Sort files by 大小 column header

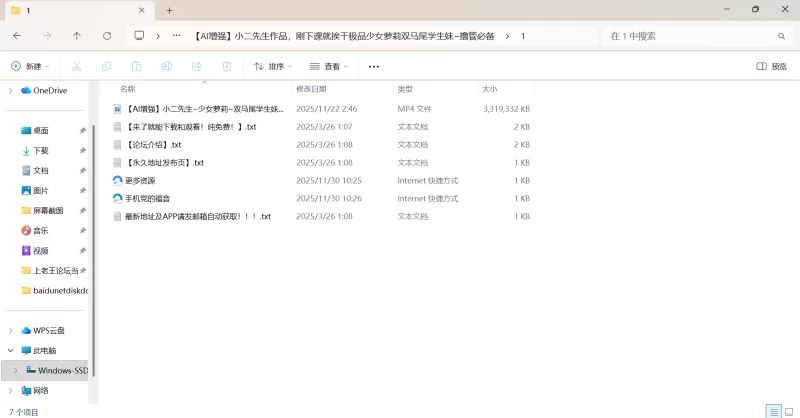(490, 89)
